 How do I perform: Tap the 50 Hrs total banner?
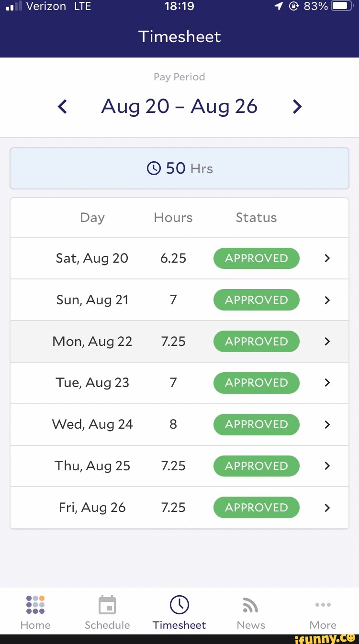pos(179,168)
